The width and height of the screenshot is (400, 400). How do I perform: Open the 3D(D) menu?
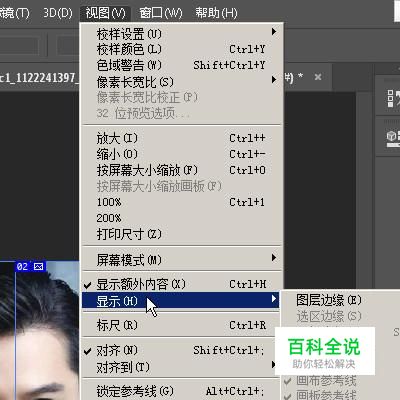pos(58,13)
